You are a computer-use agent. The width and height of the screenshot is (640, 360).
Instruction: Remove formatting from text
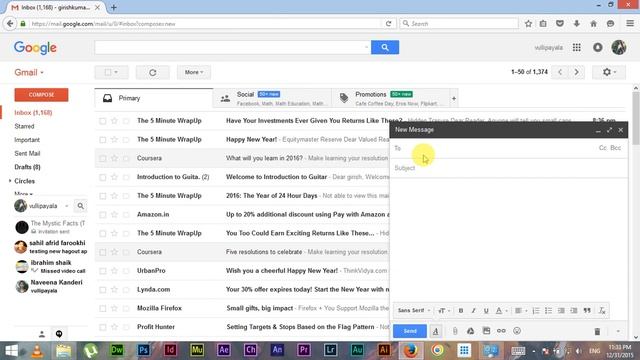coord(602,311)
